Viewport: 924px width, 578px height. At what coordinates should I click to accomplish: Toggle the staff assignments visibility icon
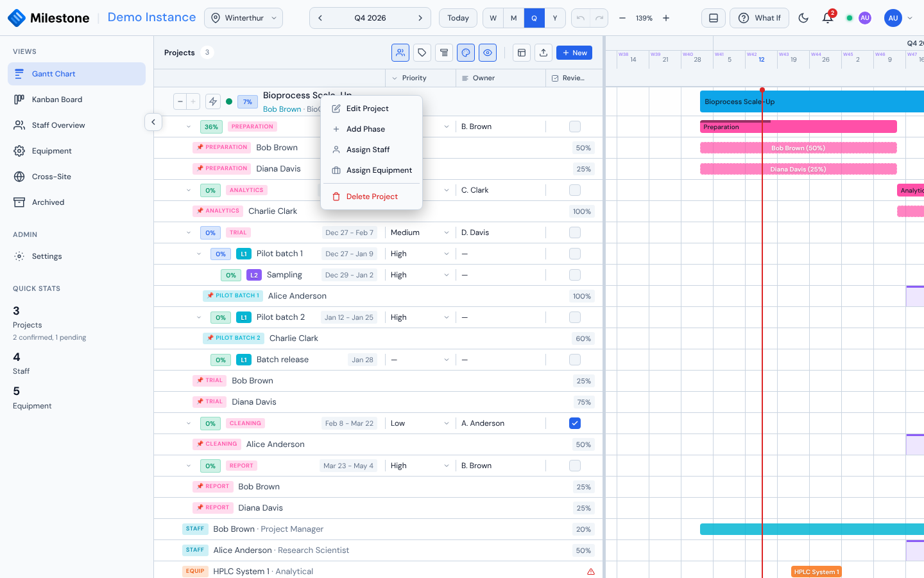400,53
